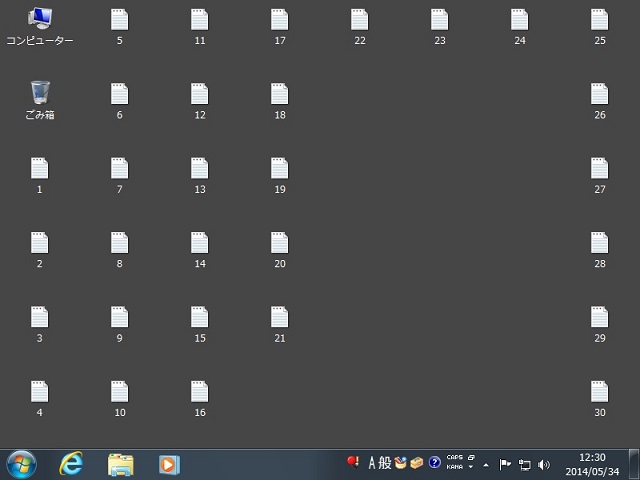Open language bar options dropdown arrow
The image size is (640, 480).
click(471, 467)
